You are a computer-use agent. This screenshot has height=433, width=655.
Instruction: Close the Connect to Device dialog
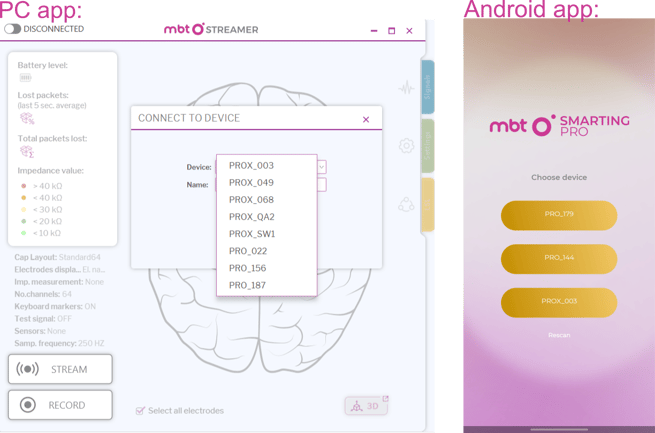click(366, 119)
